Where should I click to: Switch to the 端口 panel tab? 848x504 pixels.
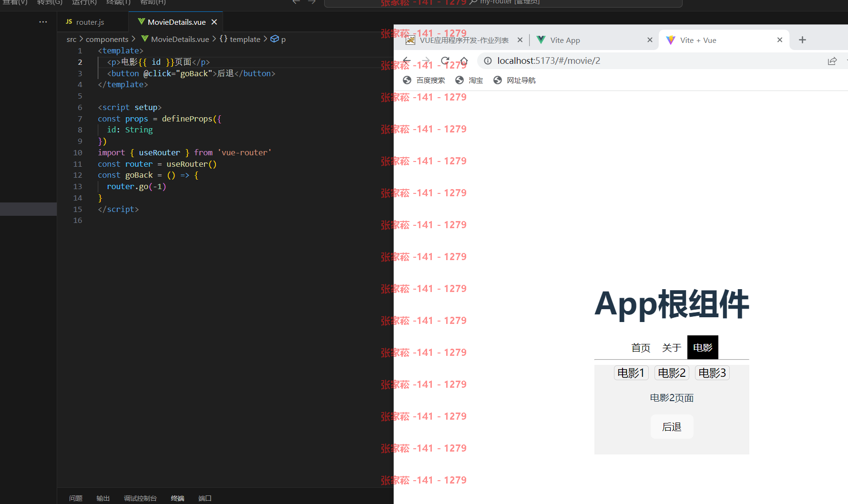(205, 498)
